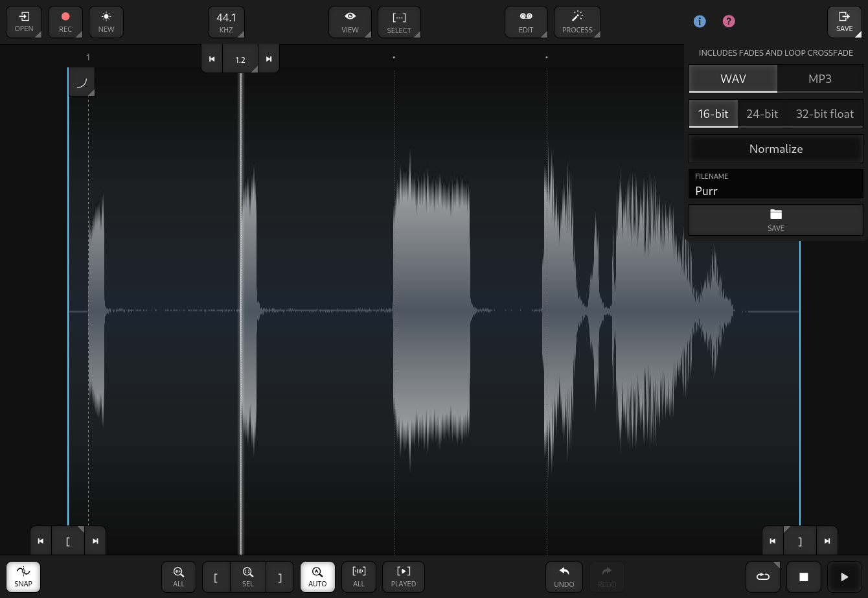Viewport: 868px width, 598px height.
Task: Open the fade-in curve handle
Action: (82, 82)
